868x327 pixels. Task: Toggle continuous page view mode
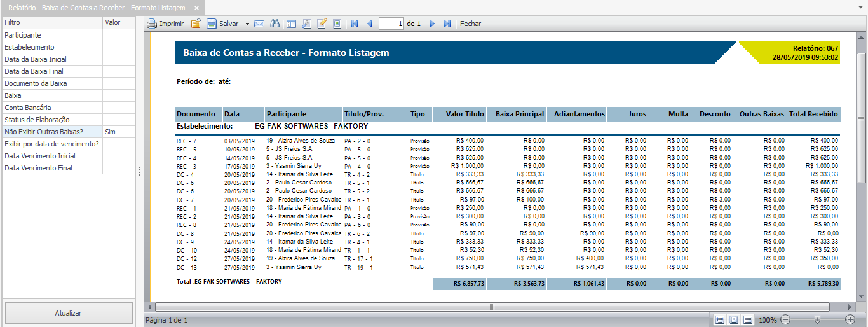748,319
